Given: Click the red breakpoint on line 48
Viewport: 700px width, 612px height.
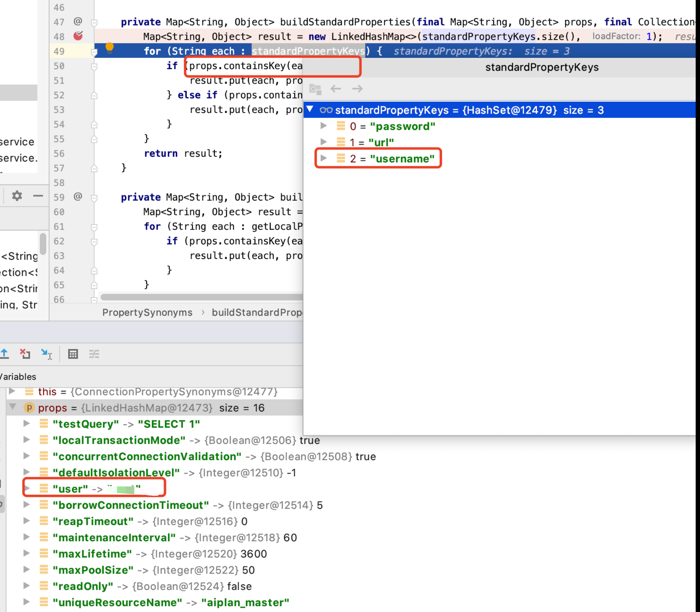Looking at the screenshot, I should [x=78, y=36].
